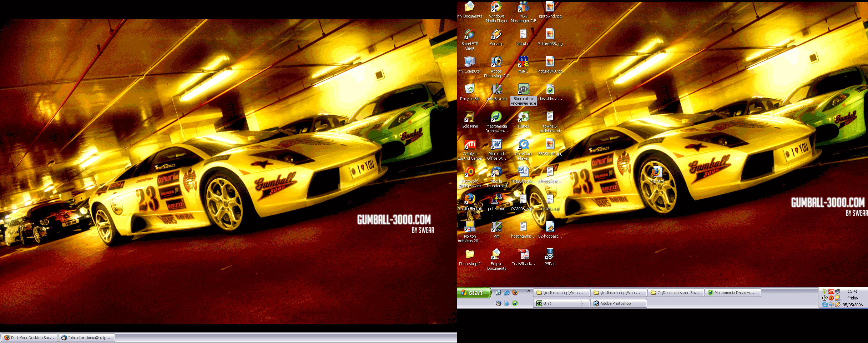Select the hosting-shit text file icon
Screen dimensions: 868x343
523,230
